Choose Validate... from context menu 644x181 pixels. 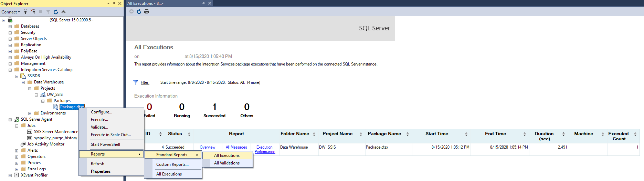(111, 127)
